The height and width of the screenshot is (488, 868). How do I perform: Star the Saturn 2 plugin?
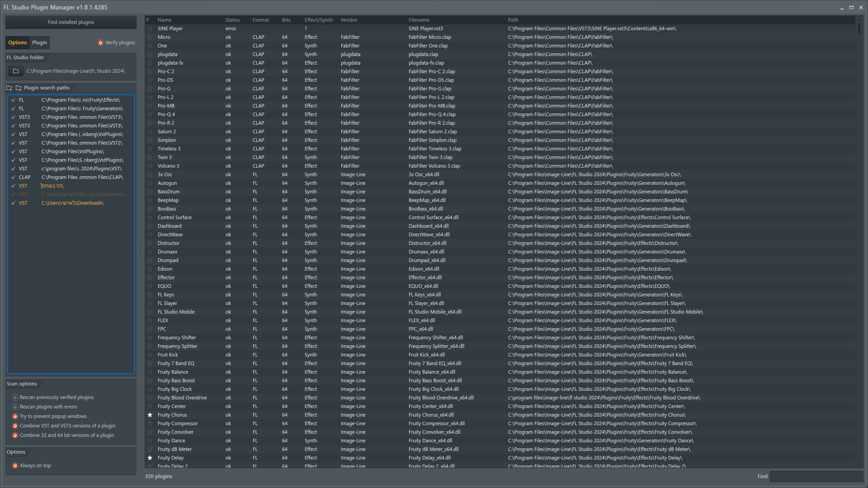pos(150,131)
